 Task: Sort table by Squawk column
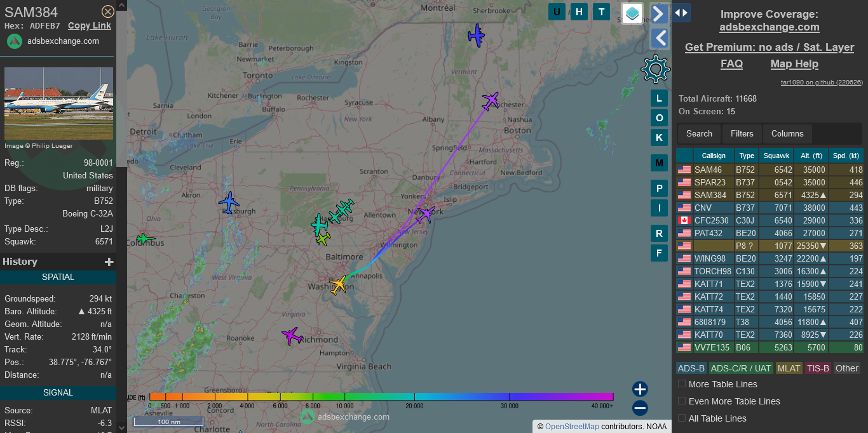click(776, 156)
